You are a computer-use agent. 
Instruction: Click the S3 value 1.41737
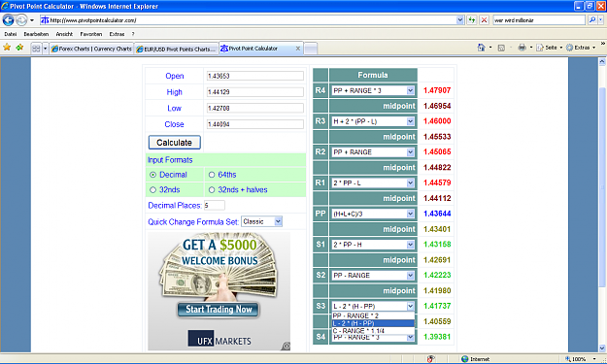point(437,306)
